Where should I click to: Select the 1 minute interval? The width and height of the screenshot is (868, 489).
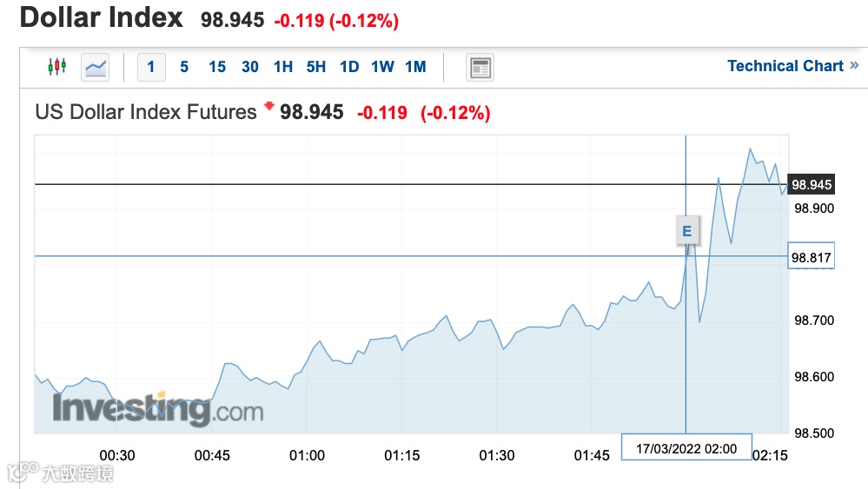coord(151,67)
